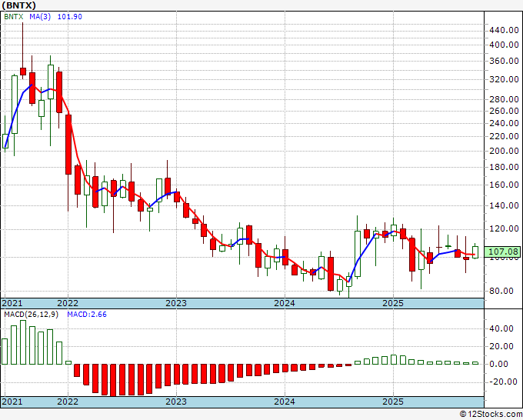
Task: Select the BNTX legend label
Action: tap(14, 15)
